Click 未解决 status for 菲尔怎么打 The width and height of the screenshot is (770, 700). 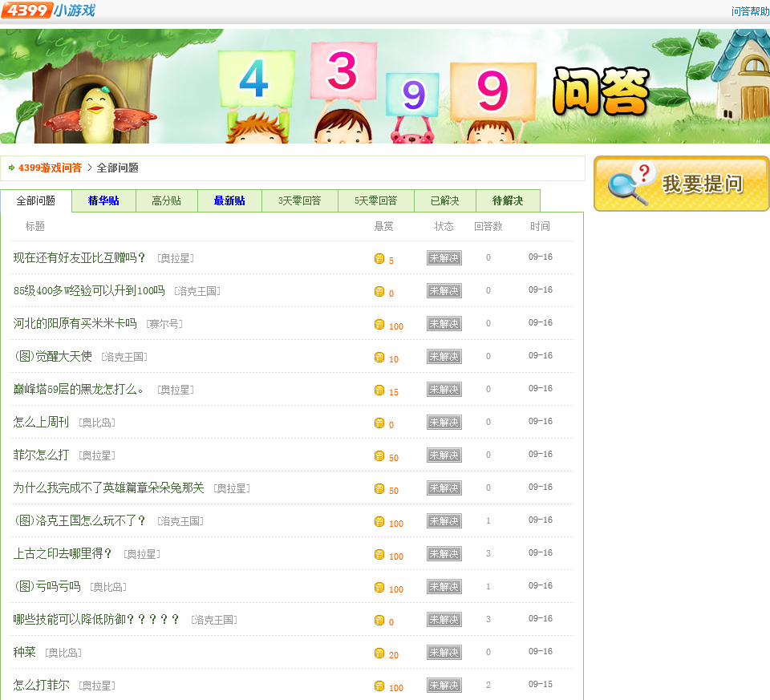click(x=444, y=455)
